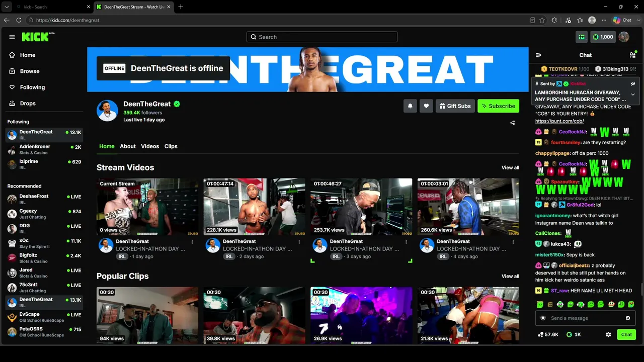Hide the pinned KickBot message
The width and height of the screenshot is (644, 362).
[x=633, y=84]
